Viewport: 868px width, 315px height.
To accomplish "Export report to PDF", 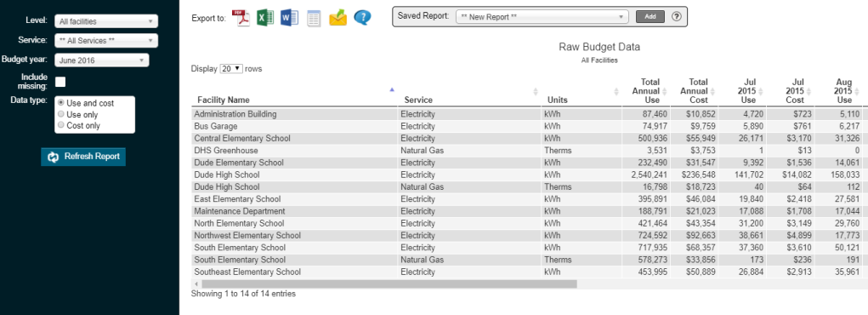I will pyautogui.click(x=241, y=17).
